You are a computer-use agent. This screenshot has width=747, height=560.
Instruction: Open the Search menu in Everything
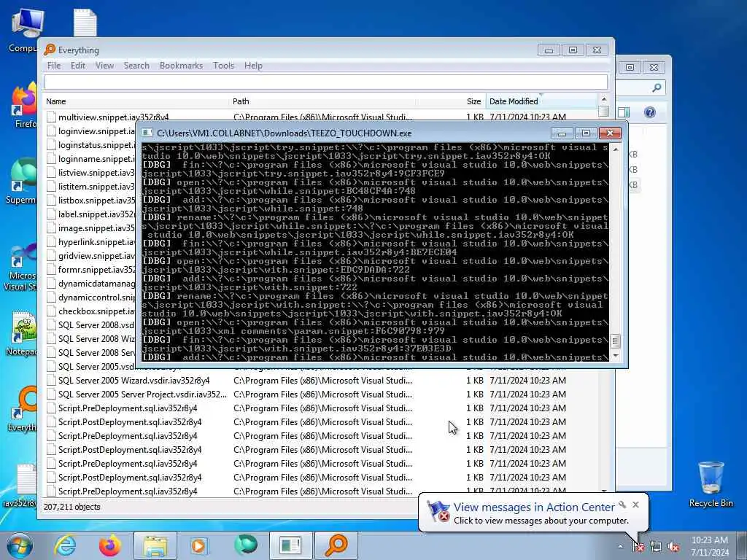tap(136, 66)
